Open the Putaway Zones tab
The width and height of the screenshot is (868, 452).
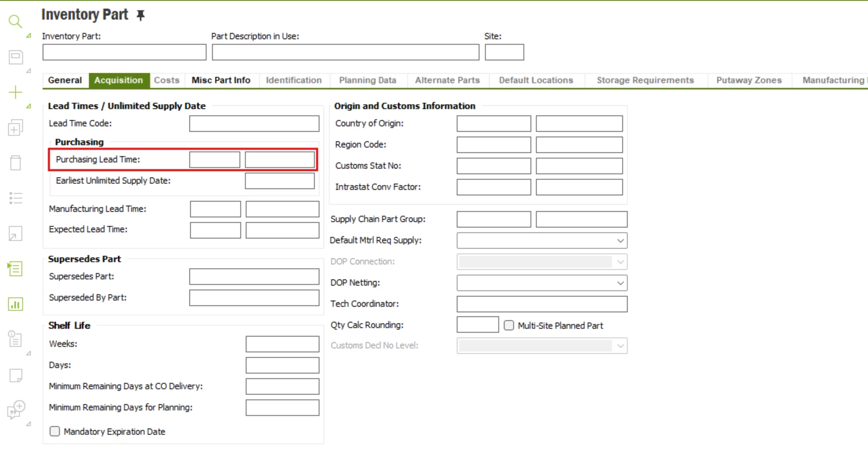pos(749,80)
